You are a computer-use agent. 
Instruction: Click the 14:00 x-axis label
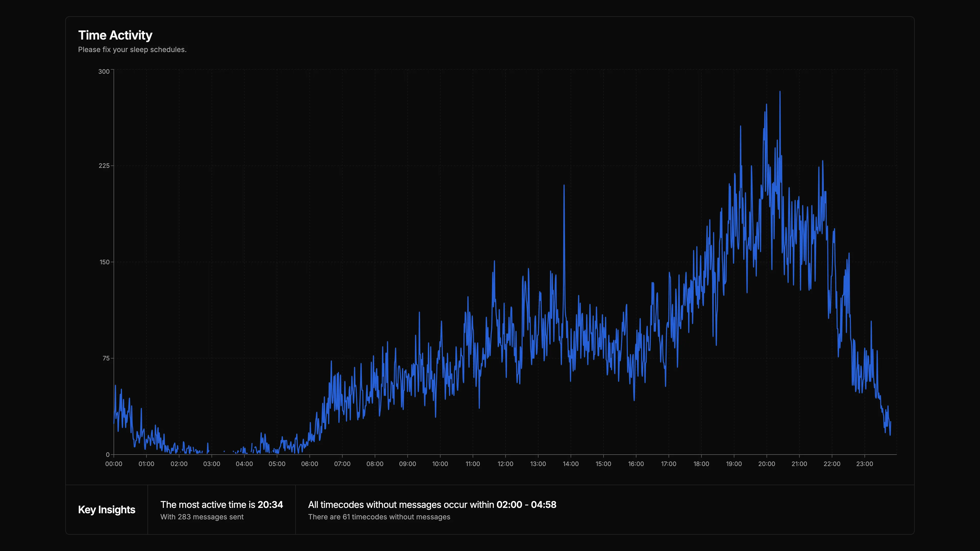pos(571,464)
